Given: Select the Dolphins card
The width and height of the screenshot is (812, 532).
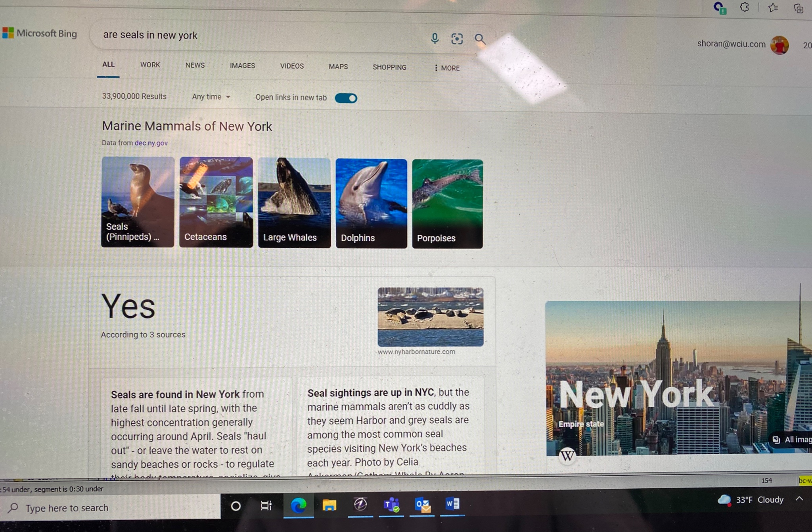Looking at the screenshot, I should [371, 204].
